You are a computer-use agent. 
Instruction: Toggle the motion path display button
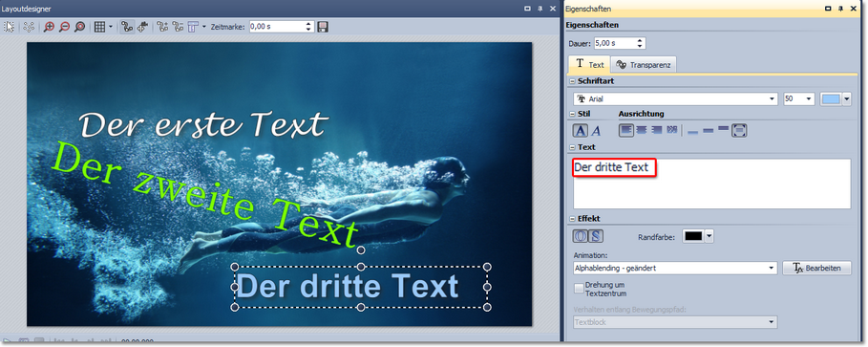[127, 27]
